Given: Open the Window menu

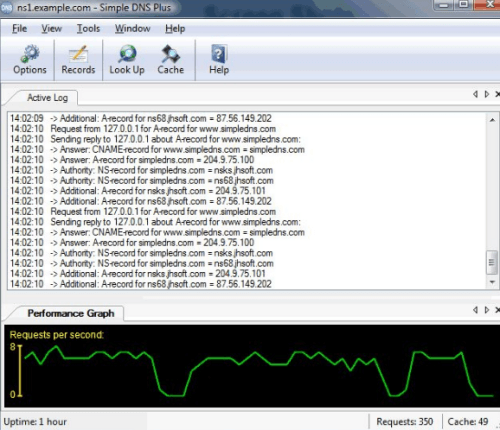Looking at the screenshot, I should pyautogui.click(x=132, y=29).
